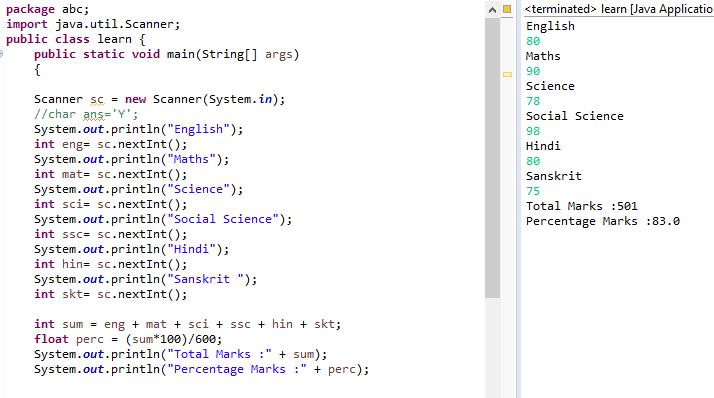The height and width of the screenshot is (398, 714).
Task: Click 'Sanskrit' in the console output
Action: 554,177
